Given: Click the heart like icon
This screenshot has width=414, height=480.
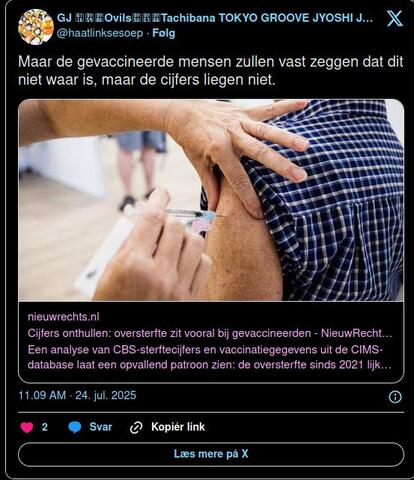Looking at the screenshot, I should click(x=27, y=427).
